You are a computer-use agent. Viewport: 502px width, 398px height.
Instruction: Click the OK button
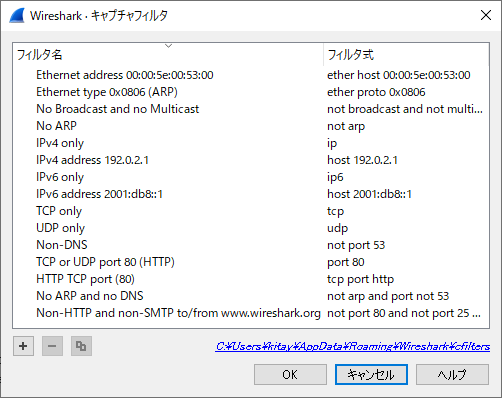pyautogui.click(x=290, y=375)
